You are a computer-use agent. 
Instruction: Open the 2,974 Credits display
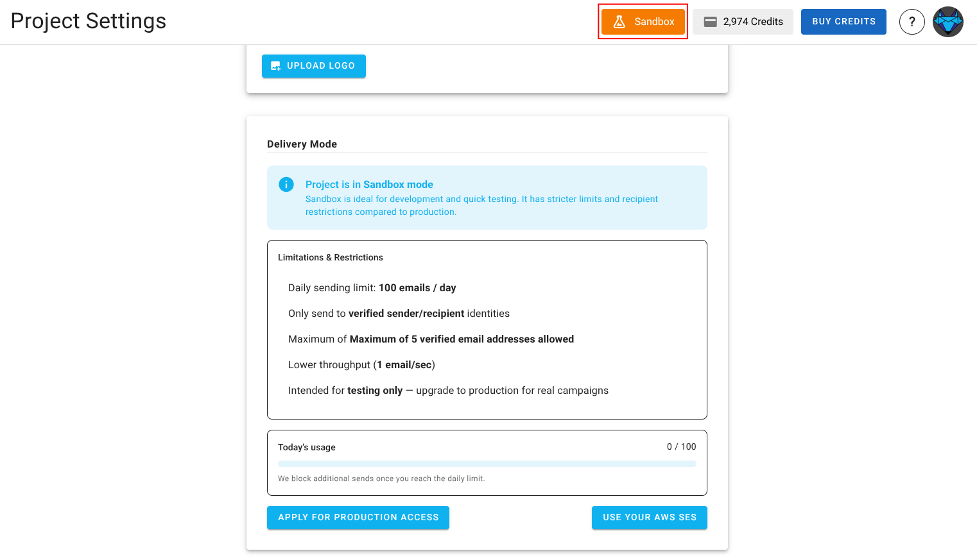743,21
